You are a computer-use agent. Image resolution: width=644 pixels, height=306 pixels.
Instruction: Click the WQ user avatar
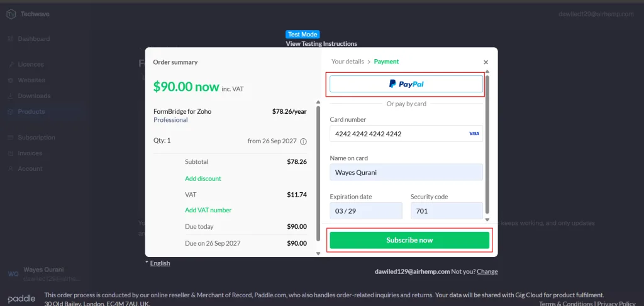(x=13, y=274)
